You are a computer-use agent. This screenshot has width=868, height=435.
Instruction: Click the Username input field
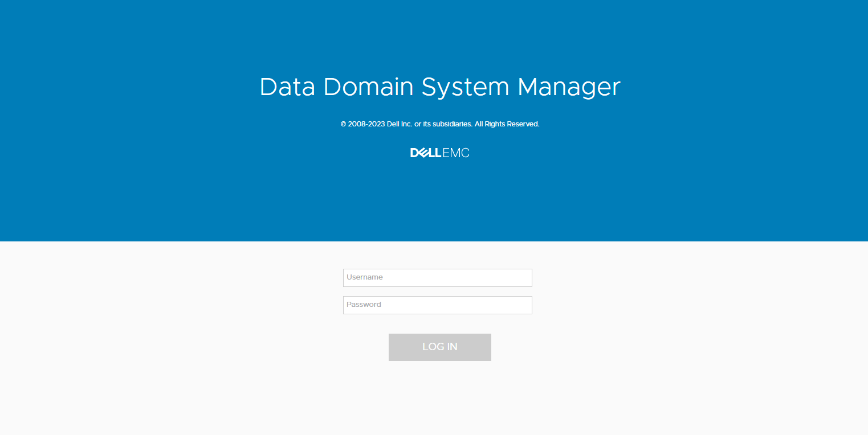click(x=437, y=278)
